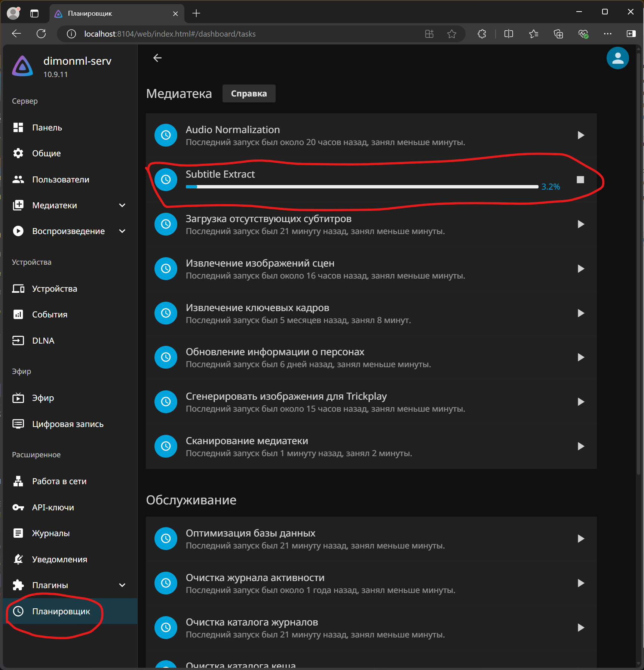Go to Журналы in sidebar
This screenshot has height=670, width=644.
pos(51,534)
